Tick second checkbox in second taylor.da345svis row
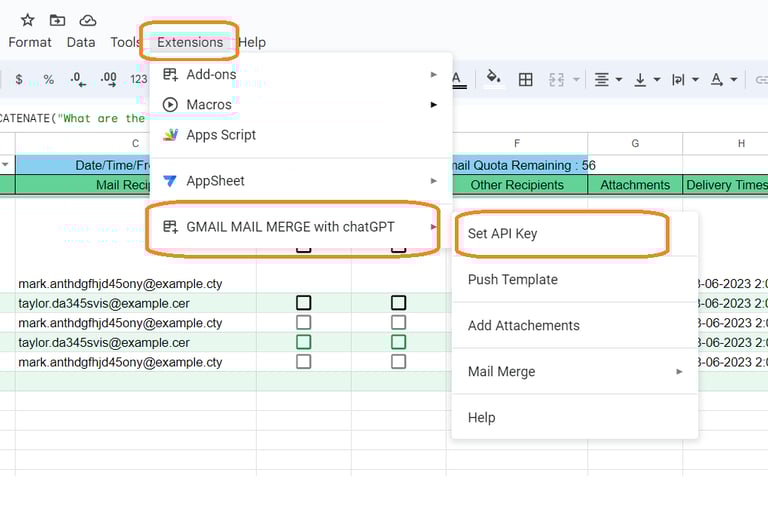The image size is (768, 512). click(x=399, y=342)
